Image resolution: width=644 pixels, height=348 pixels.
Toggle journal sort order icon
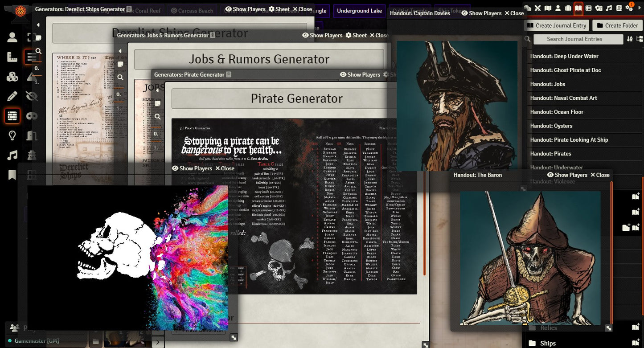630,39
